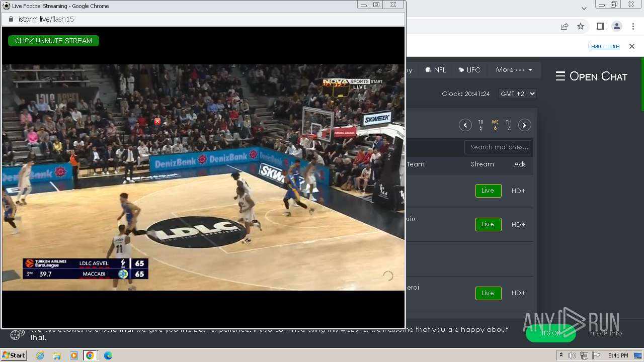This screenshot has height=362, width=644.
Task: Open the Windows Start menu
Action: point(14,355)
